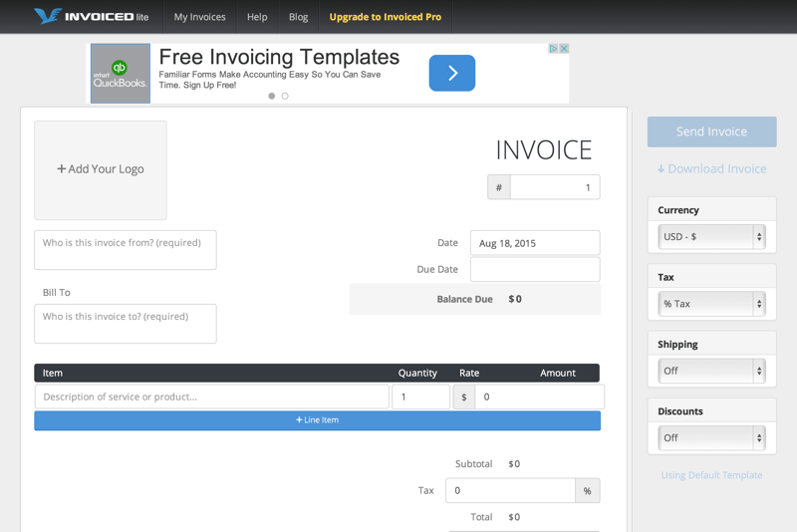Click the blue arrow button in ad
Screen dimensions: 797x532
(452, 73)
